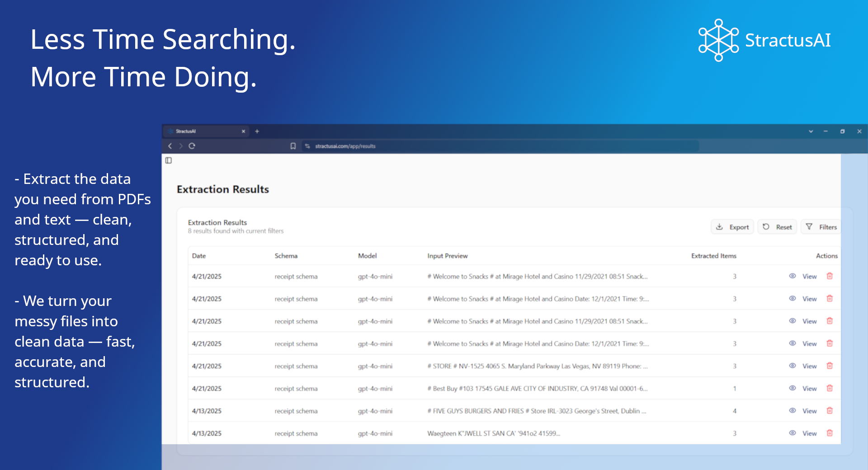
Task: Click eye icon for STORE NV-1525 row
Action: click(x=793, y=366)
